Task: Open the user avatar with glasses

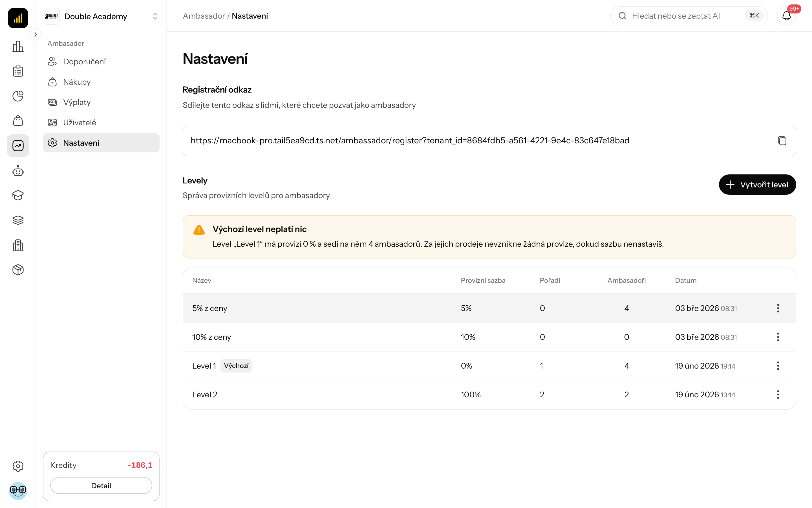Action: (x=18, y=491)
